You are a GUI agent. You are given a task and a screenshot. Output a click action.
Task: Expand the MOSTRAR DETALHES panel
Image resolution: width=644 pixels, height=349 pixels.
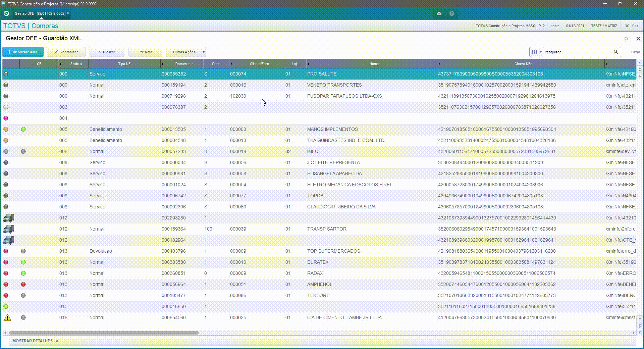(x=35, y=341)
